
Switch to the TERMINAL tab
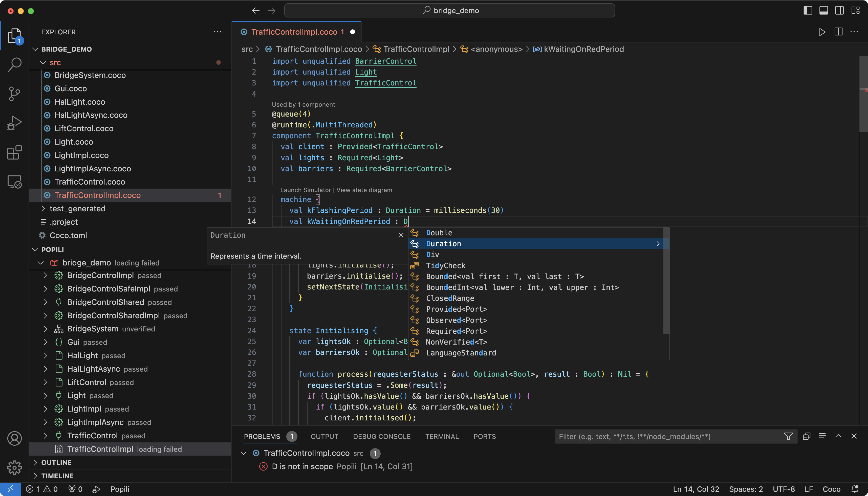point(442,436)
